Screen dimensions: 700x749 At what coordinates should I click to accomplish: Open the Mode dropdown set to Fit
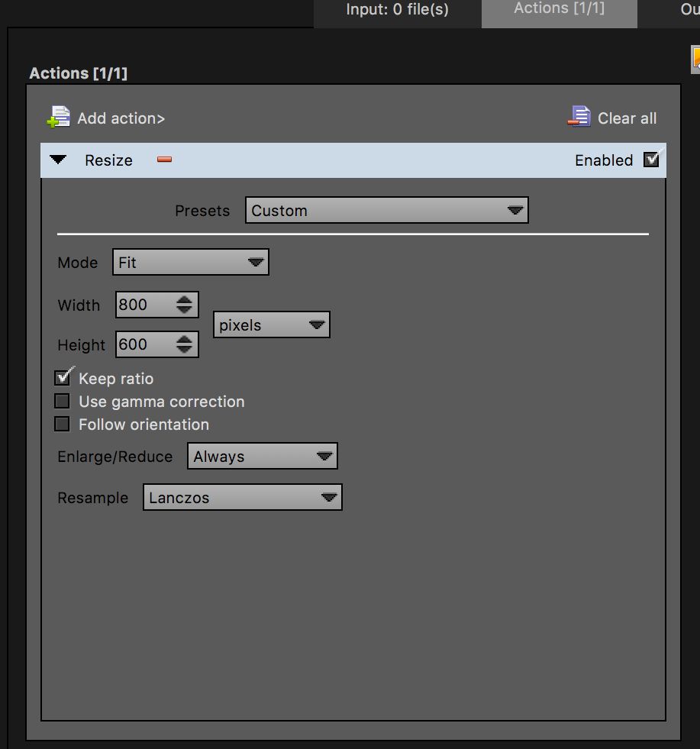[191, 262]
